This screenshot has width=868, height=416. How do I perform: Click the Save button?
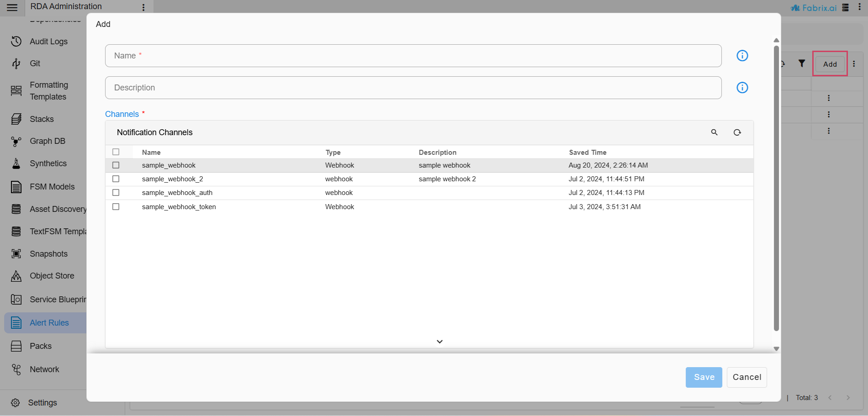click(704, 377)
